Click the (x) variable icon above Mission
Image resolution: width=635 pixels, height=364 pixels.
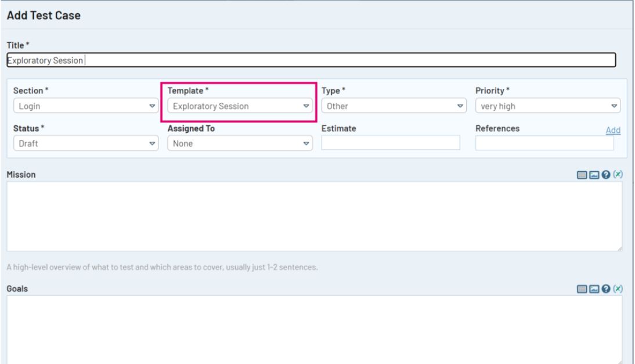coord(618,175)
